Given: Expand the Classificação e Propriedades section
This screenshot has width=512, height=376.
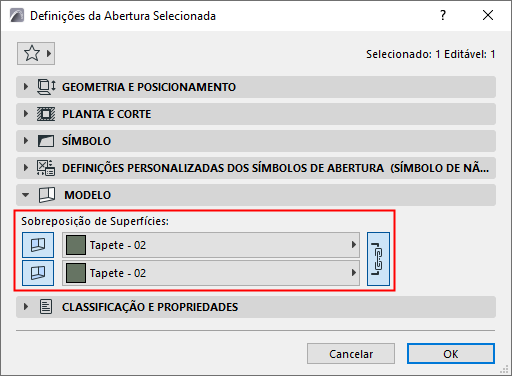Looking at the screenshot, I should [x=26, y=307].
